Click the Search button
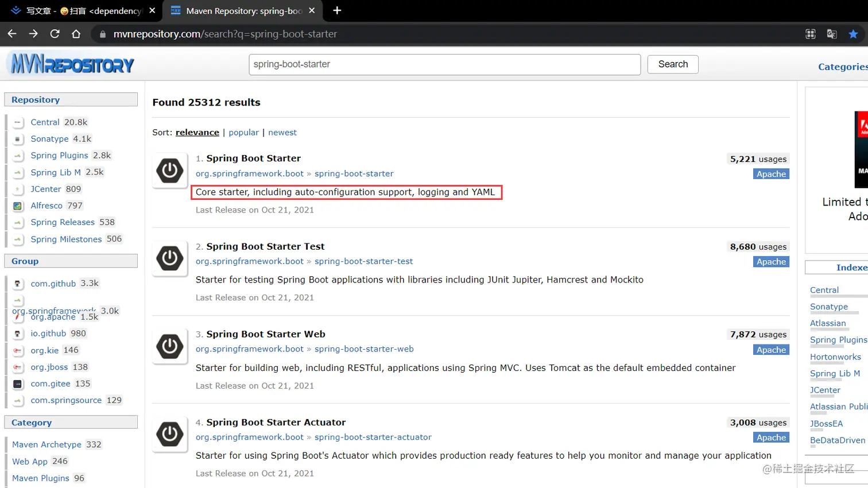This screenshot has height=488, width=868. pyautogui.click(x=673, y=64)
